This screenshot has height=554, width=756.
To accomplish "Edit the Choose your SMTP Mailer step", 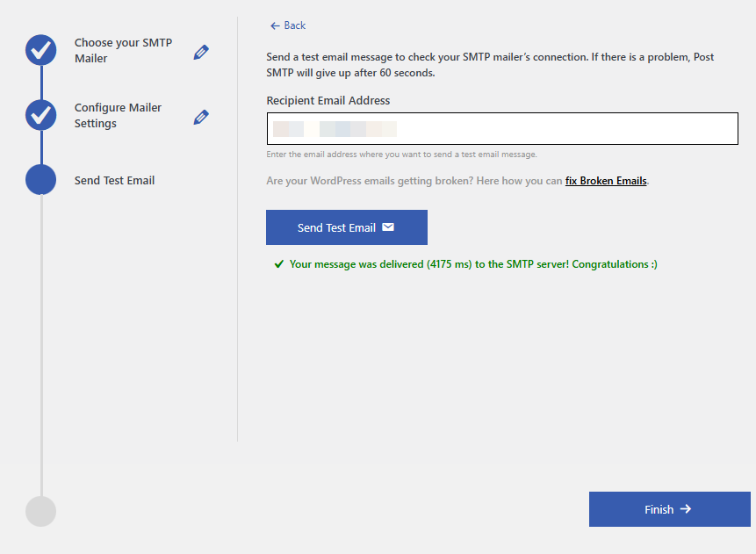I will [x=201, y=52].
